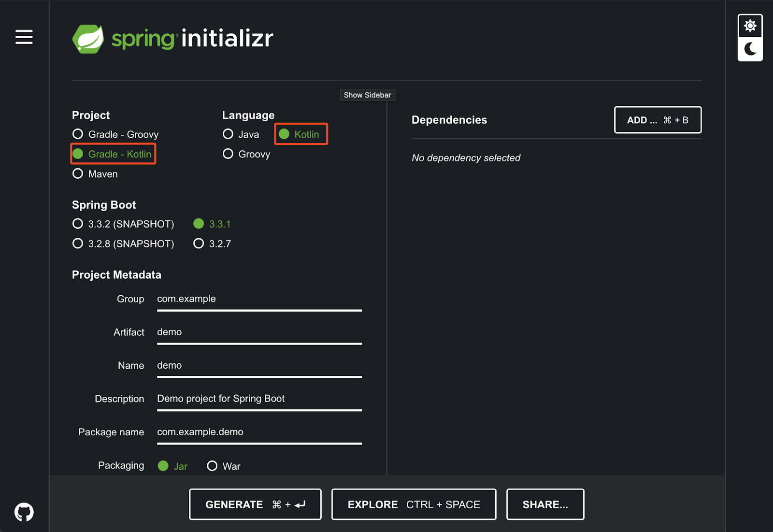
Task: Open EXPLORE project preview button
Action: tap(414, 504)
